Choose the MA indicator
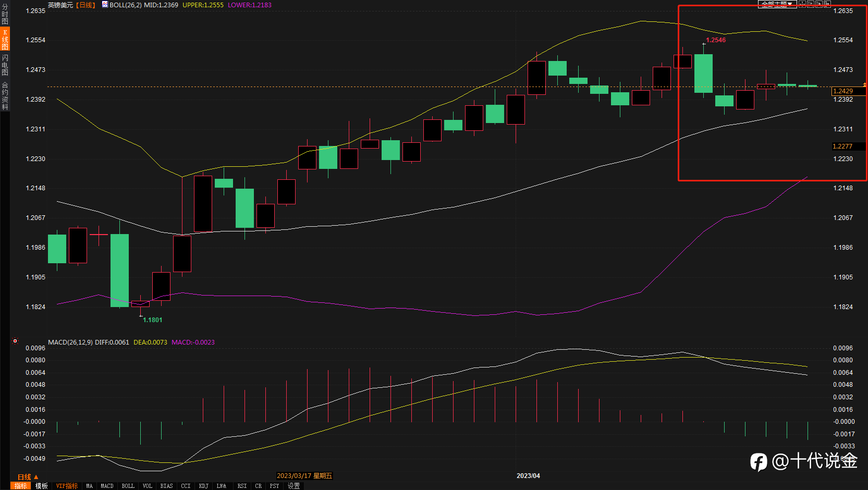 point(90,486)
